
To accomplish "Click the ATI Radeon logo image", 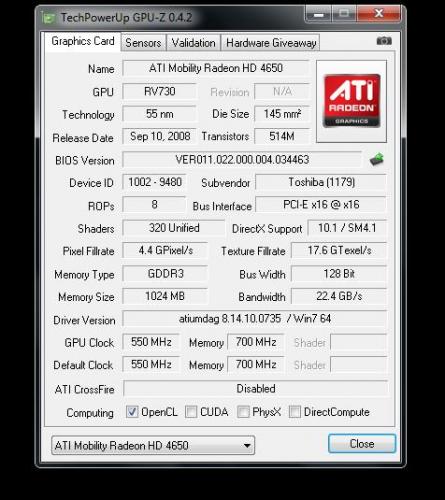I will coord(351,101).
